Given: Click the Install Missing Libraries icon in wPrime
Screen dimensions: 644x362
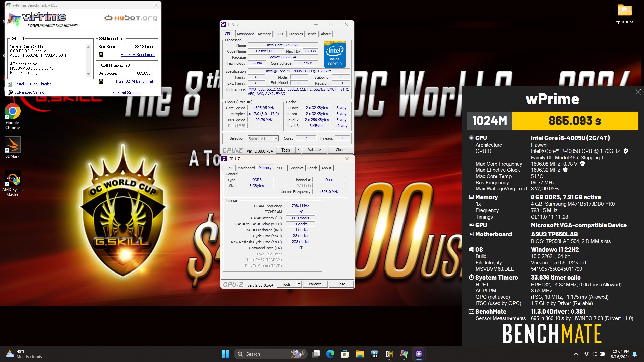Looking at the screenshot, I should 10,84.
